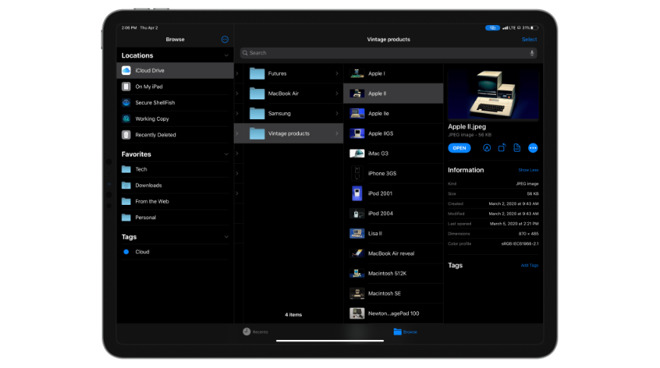This screenshot has height=368, width=660.
Task: Expand MacBook Air with its right chevron
Action: tap(337, 93)
